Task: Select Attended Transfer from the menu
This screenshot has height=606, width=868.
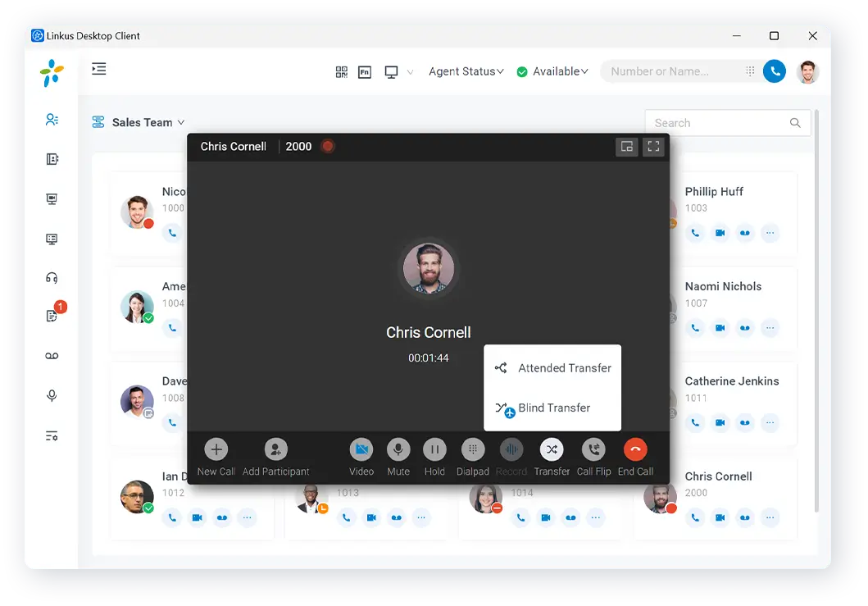Action: click(x=564, y=368)
